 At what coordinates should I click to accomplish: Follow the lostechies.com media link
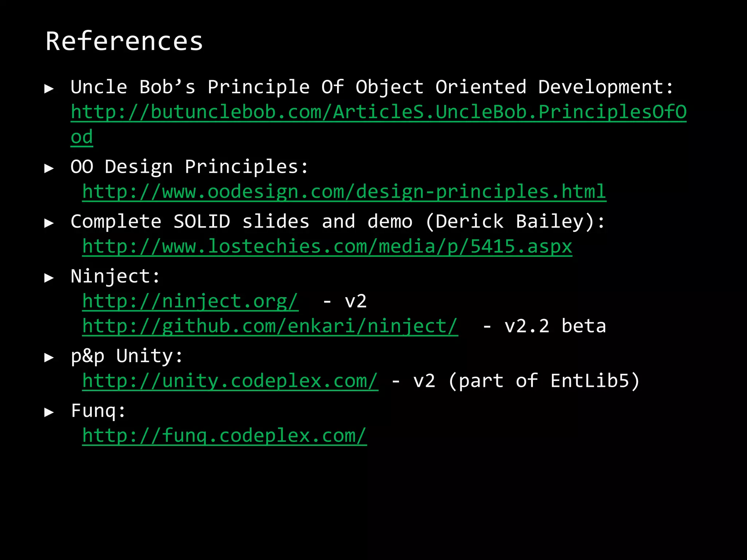[x=327, y=246]
